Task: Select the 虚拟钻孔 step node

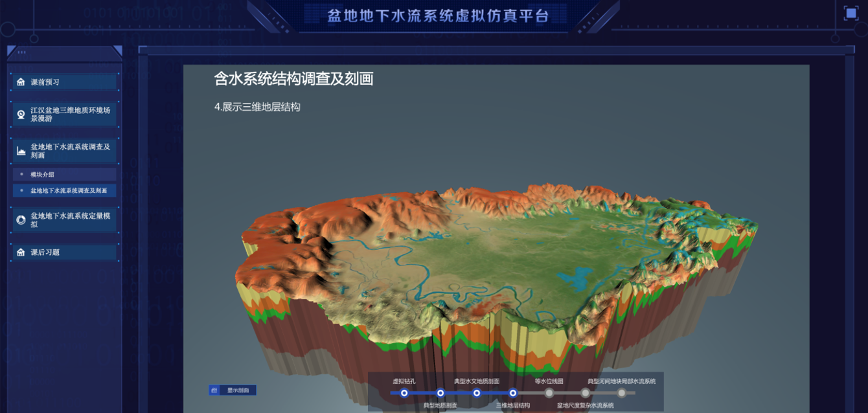Action: tap(404, 393)
